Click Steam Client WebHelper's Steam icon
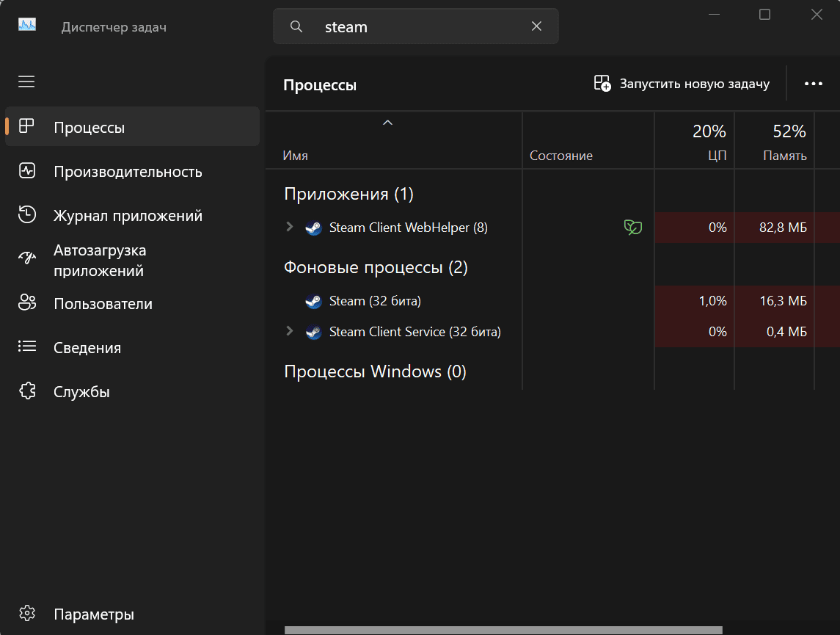This screenshot has width=840, height=635. [313, 228]
